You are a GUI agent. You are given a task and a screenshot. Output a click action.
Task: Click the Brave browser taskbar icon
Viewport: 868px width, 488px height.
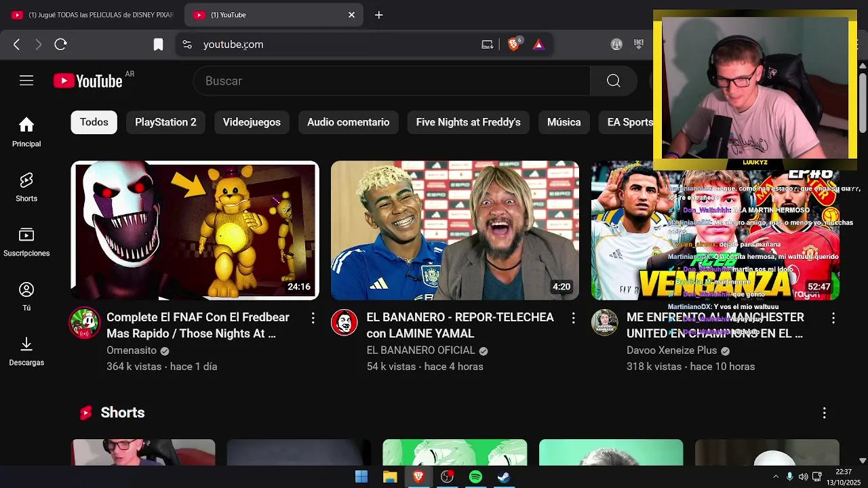tap(418, 477)
